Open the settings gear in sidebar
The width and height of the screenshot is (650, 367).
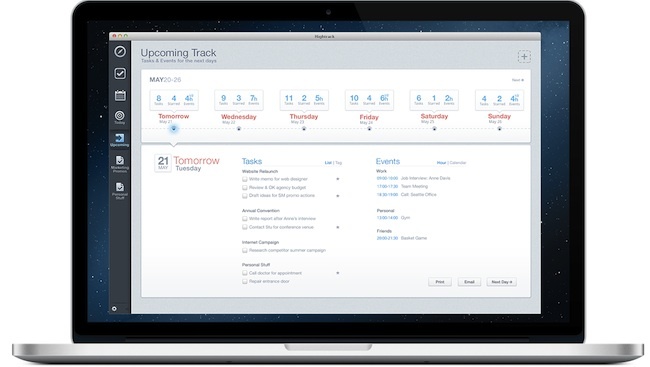point(114,309)
